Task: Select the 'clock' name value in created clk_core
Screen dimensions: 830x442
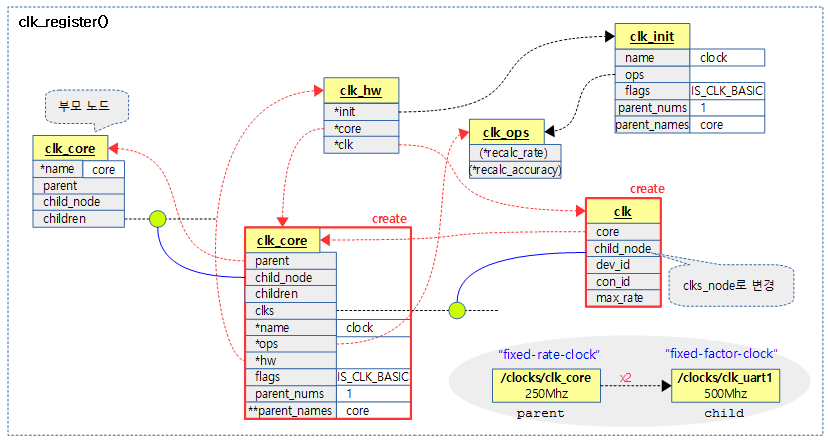Action: 373,328
